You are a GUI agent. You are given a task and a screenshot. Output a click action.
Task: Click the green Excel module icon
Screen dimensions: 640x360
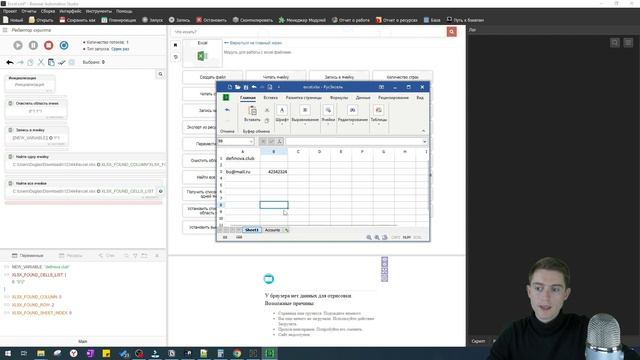(202, 56)
